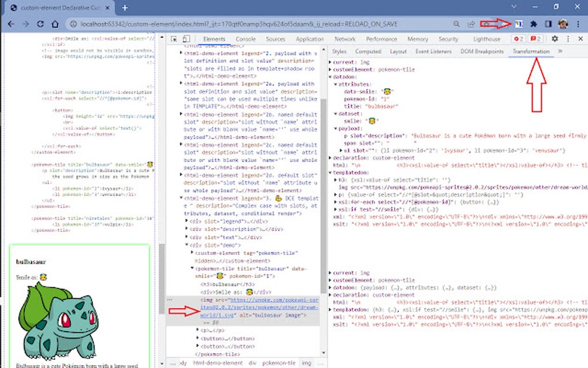The image size is (588, 368).
Task: Close the DevTools panel
Action: [581, 39]
